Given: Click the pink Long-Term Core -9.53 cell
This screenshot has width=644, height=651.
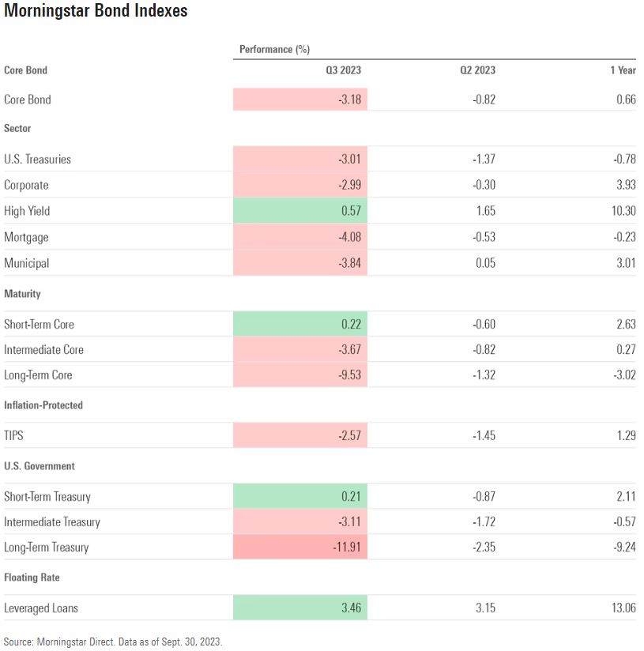Looking at the screenshot, I should [300, 375].
